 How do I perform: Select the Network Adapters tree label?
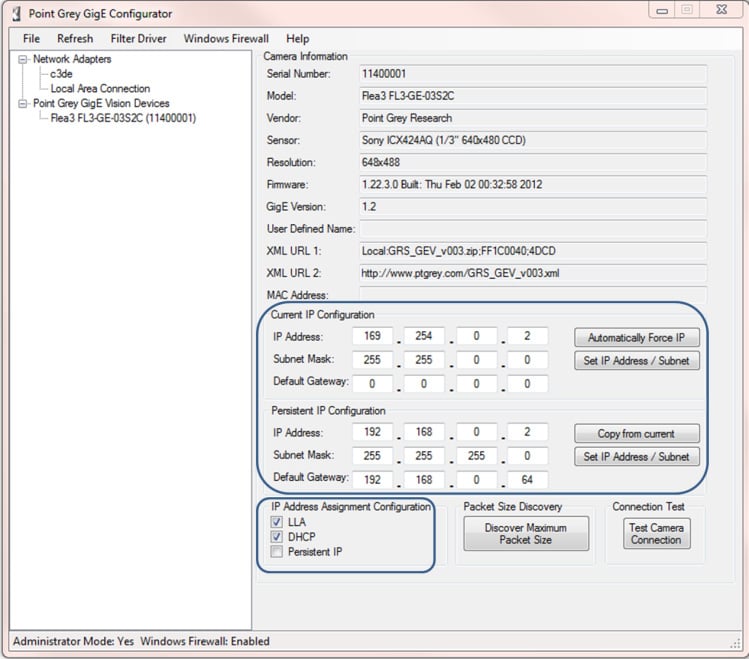(72, 59)
